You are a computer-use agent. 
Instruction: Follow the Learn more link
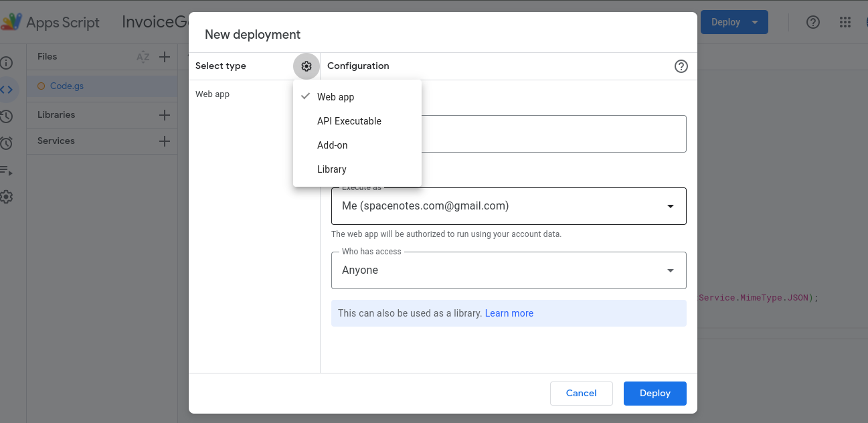(x=509, y=313)
